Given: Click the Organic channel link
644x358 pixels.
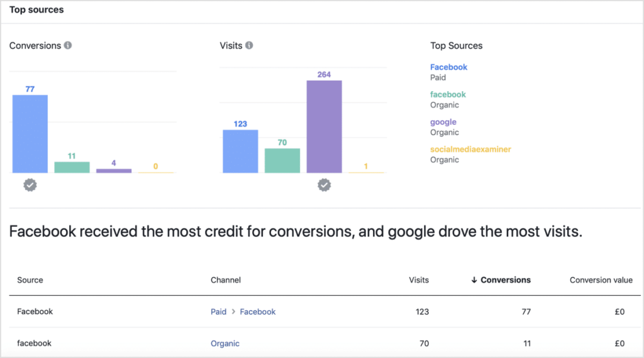Looking at the screenshot, I should click(x=225, y=344).
